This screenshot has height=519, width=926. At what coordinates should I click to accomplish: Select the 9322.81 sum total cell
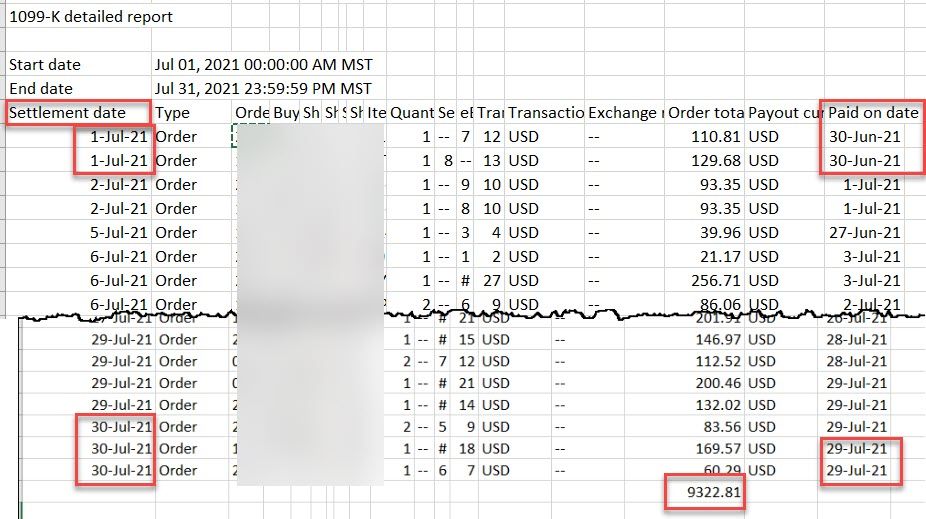[706, 493]
